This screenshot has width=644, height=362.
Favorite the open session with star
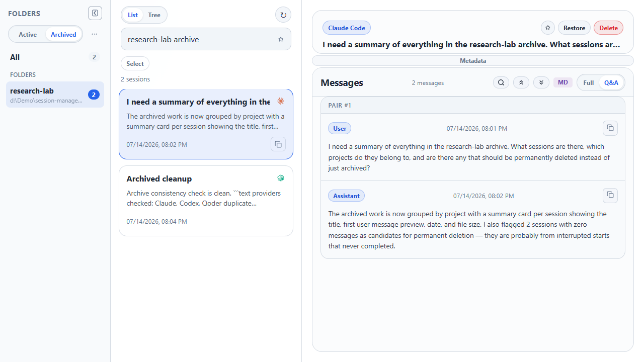(x=548, y=28)
